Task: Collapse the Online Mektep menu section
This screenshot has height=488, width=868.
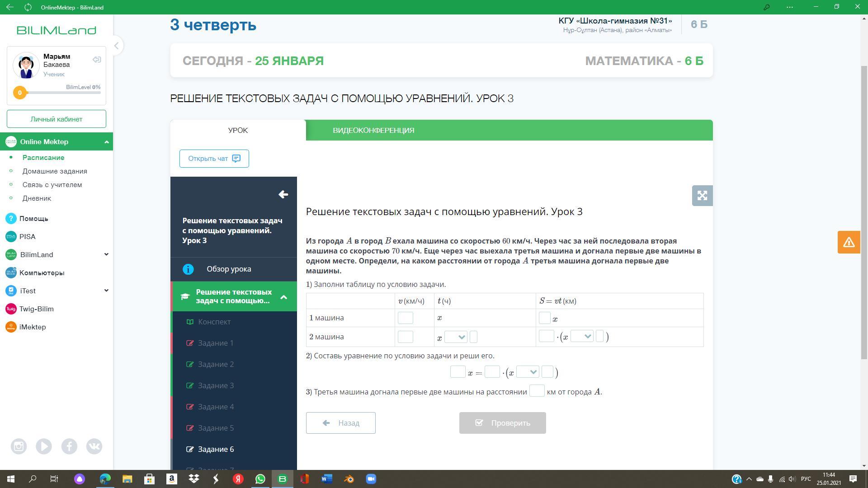Action: pyautogui.click(x=106, y=142)
